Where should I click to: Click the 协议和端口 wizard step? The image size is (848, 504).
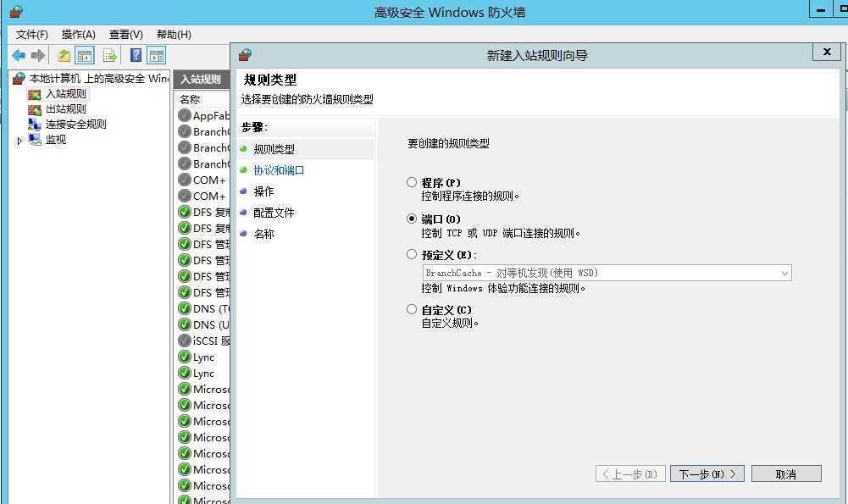[x=279, y=170]
